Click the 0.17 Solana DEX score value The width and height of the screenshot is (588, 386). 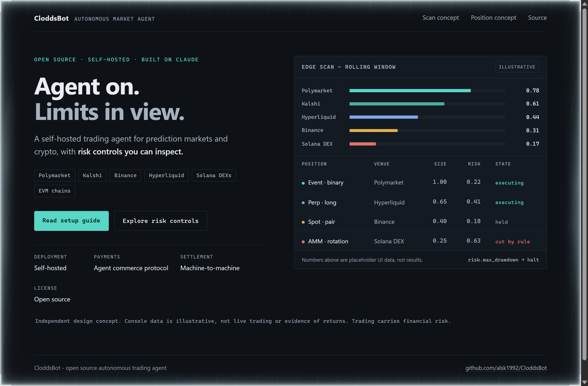point(532,144)
